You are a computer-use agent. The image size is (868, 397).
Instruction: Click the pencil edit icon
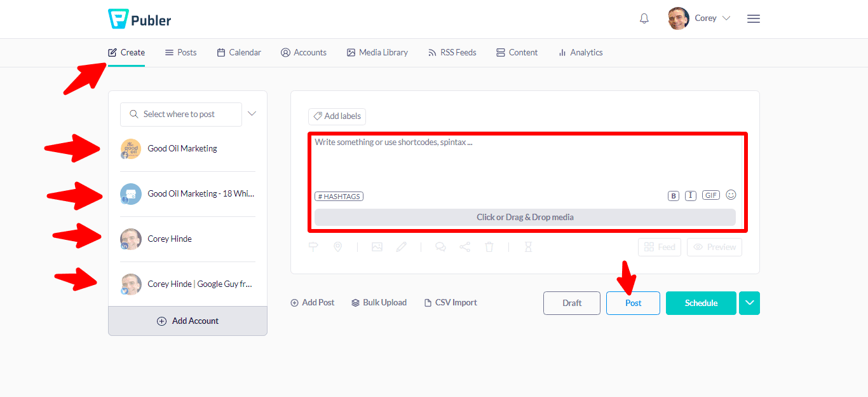pos(402,247)
